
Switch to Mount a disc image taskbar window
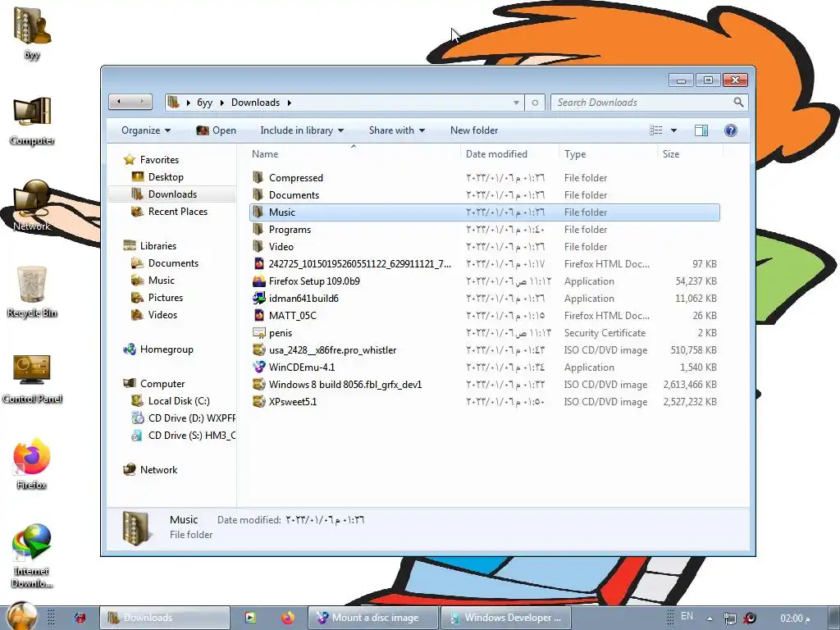(x=373, y=618)
